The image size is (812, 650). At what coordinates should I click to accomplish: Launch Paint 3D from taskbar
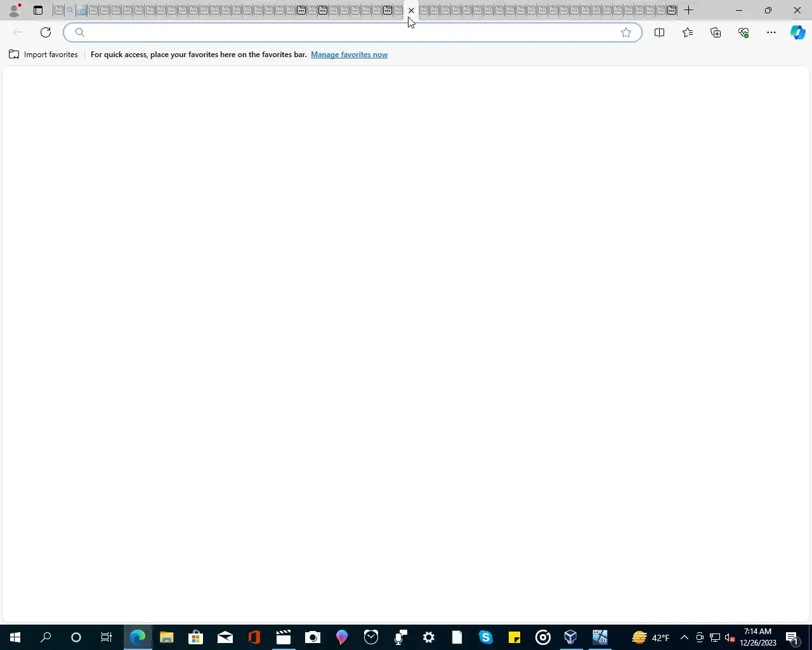tap(342, 637)
